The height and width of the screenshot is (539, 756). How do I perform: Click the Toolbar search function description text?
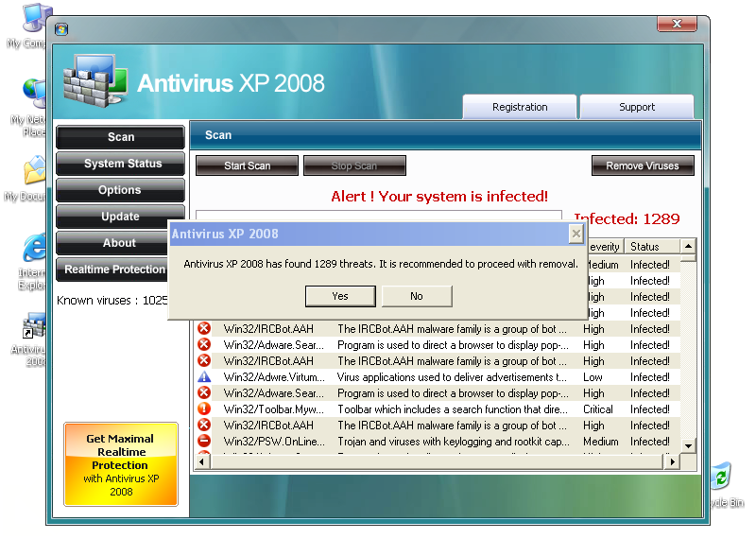(453, 409)
